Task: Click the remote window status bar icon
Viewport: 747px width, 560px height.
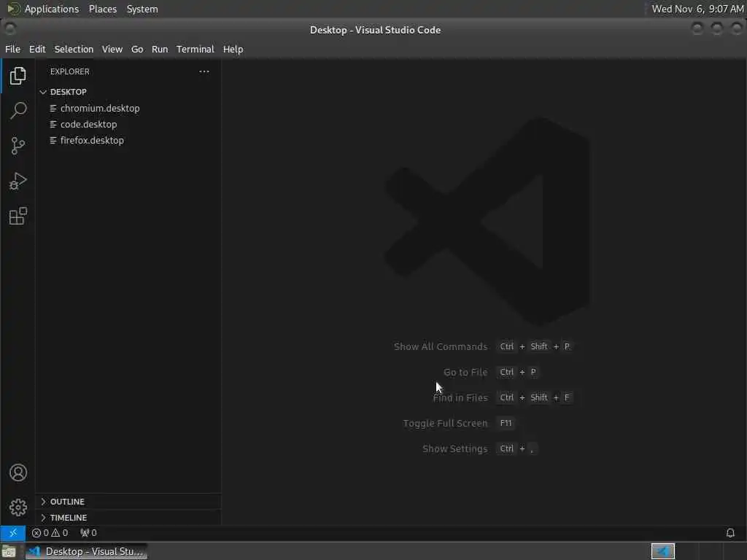Action: coord(13,533)
